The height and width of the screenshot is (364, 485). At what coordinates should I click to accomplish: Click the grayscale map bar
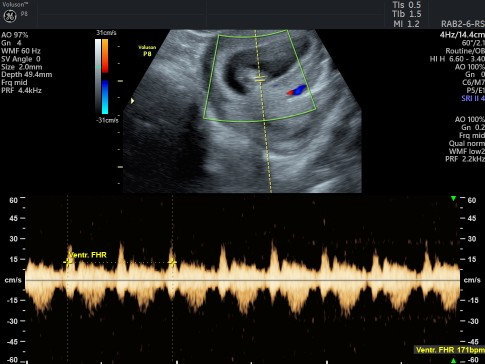point(98,76)
